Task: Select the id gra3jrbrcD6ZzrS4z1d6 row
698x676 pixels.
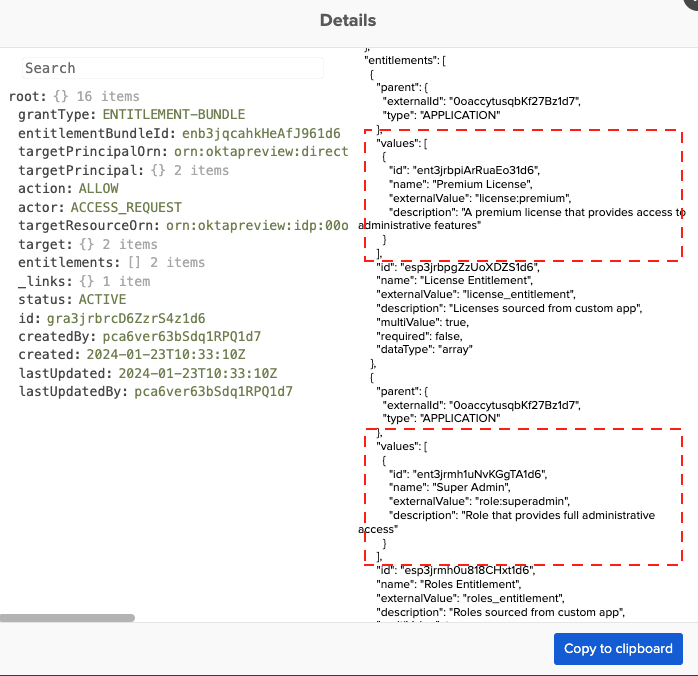Action: pos(111,318)
